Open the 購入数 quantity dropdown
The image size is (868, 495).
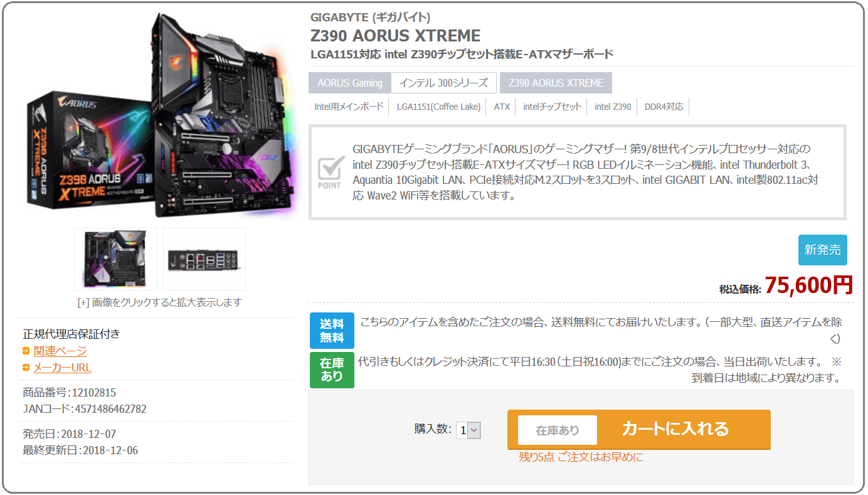pyautogui.click(x=468, y=430)
